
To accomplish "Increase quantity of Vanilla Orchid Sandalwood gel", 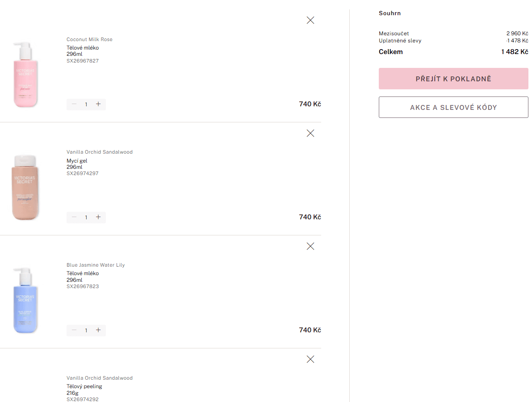I will tap(98, 217).
